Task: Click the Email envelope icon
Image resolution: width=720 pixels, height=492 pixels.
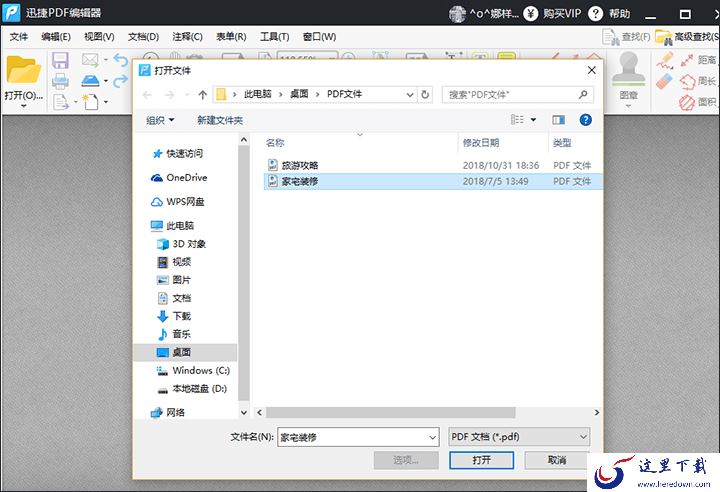Action: tap(90, 60)
